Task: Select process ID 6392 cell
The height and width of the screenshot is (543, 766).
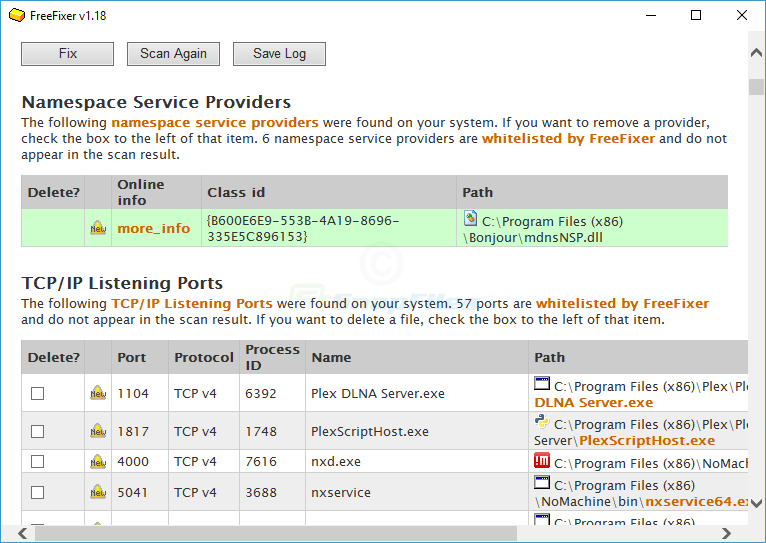Action: click(x=272, y=393)
